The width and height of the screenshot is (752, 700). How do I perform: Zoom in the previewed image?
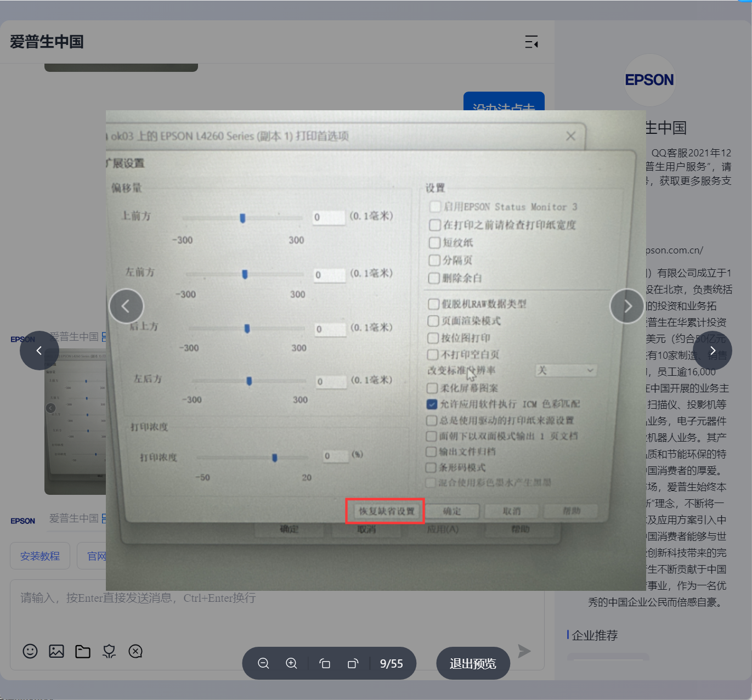[x=292, y=663]
